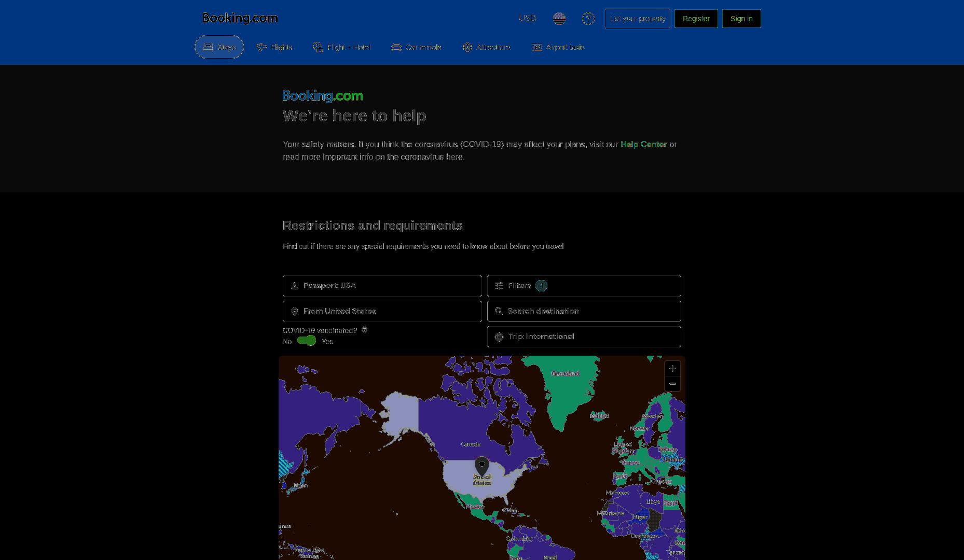
Task: Open the From United States dropdown
Action: coord(382,311)
